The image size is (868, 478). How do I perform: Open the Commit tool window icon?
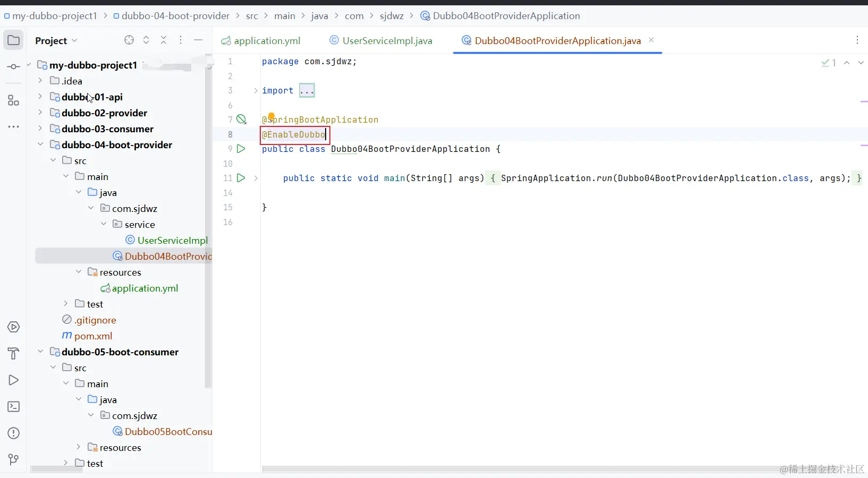point(14,66)
